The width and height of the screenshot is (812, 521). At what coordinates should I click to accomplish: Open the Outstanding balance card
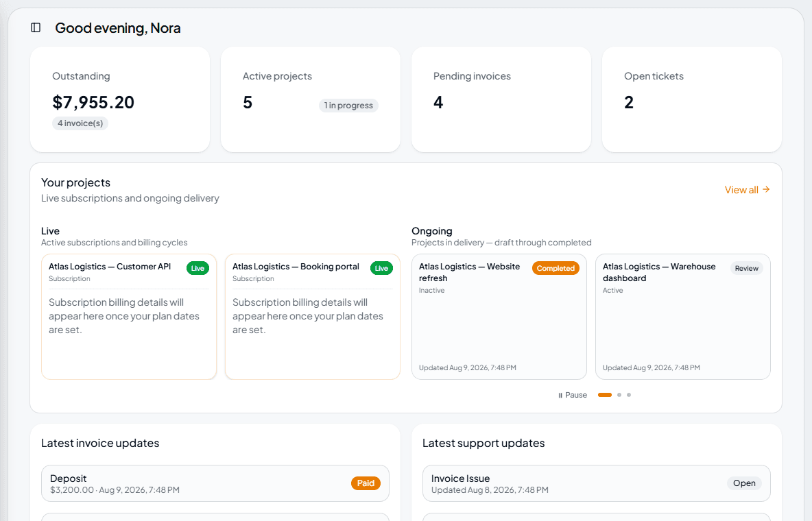pyautogui.click(x=120, y=99)
